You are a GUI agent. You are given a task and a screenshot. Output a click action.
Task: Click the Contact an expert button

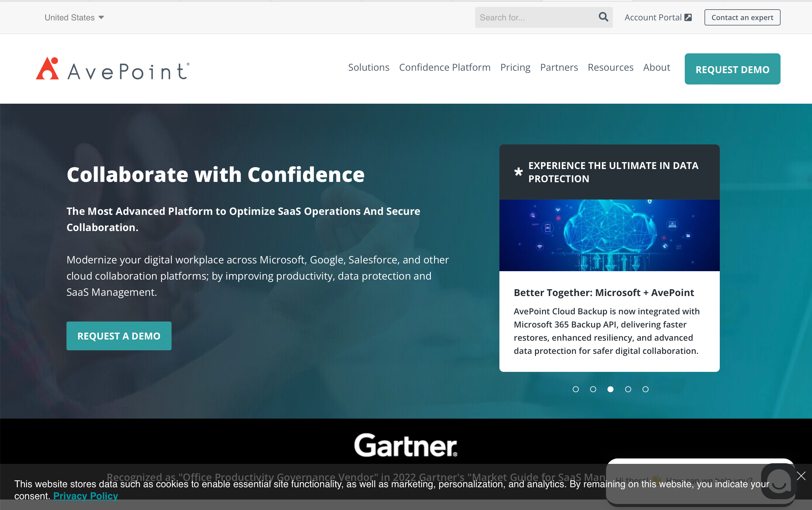point(742,18)
